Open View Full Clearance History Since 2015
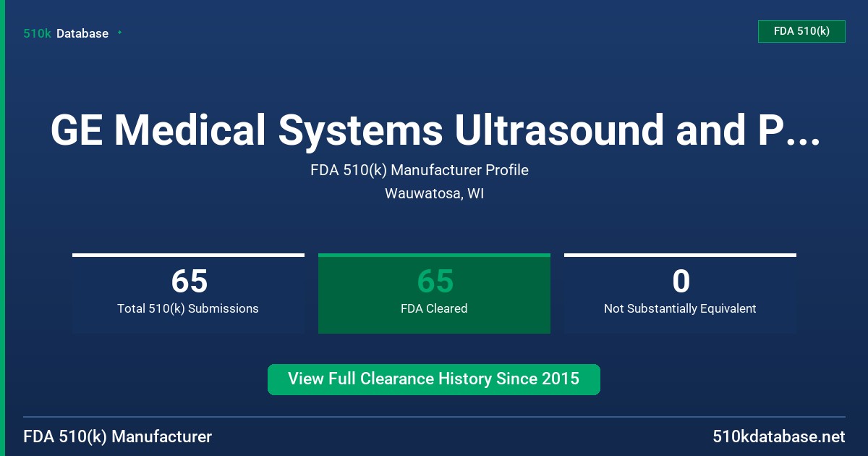Viewport: 868px width, 456px height. 434,379
